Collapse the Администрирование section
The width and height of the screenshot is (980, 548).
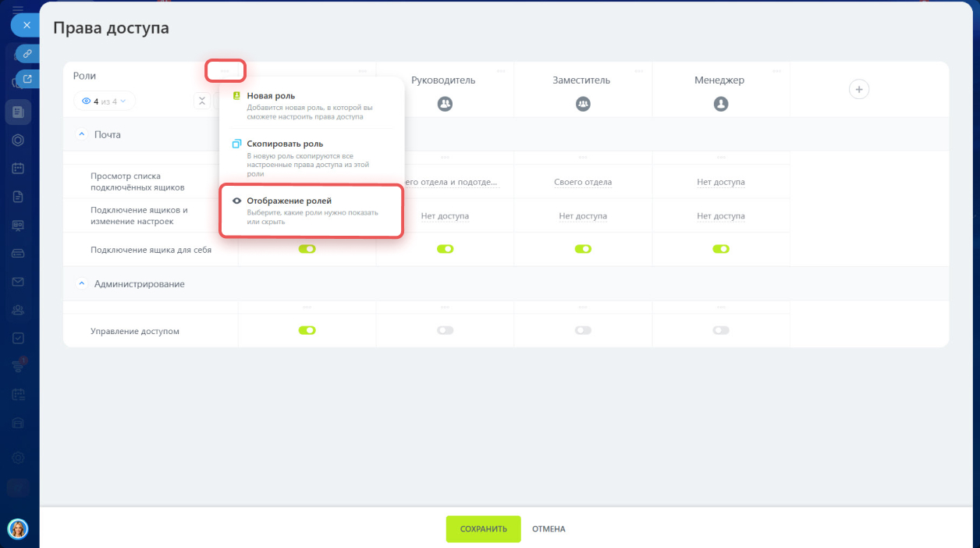(x=82, y=284)
